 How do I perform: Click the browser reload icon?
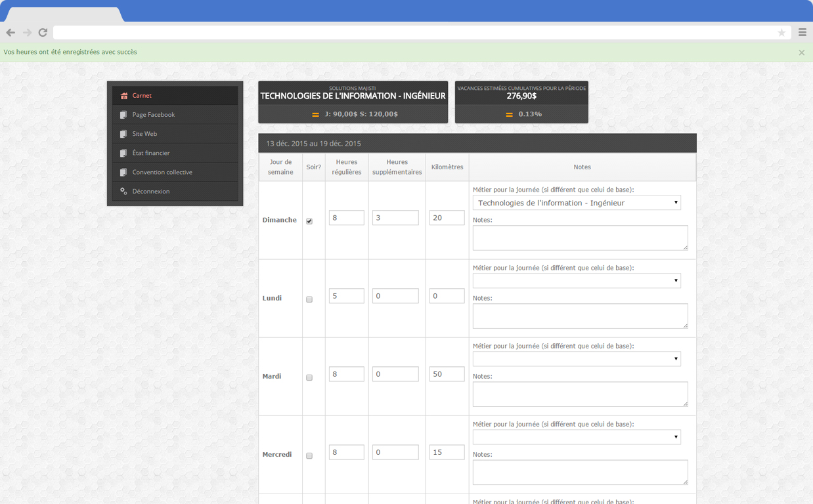point(43,32)
